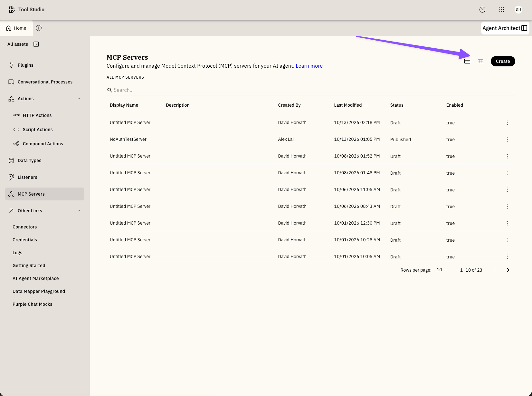Screen dimensions: 532x396
Task: Open row menu for 10/01/2026 12:30 PM server
Action: (x=507, y=223)
